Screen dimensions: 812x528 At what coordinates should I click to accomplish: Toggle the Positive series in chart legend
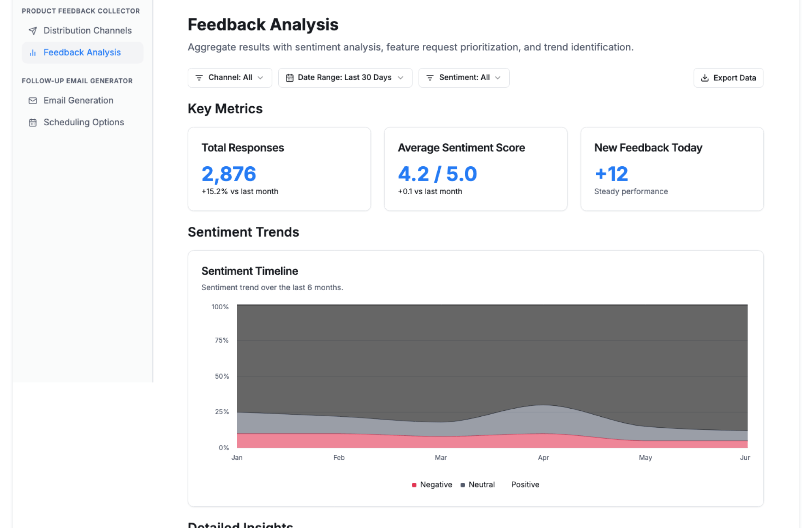point(525,484)
